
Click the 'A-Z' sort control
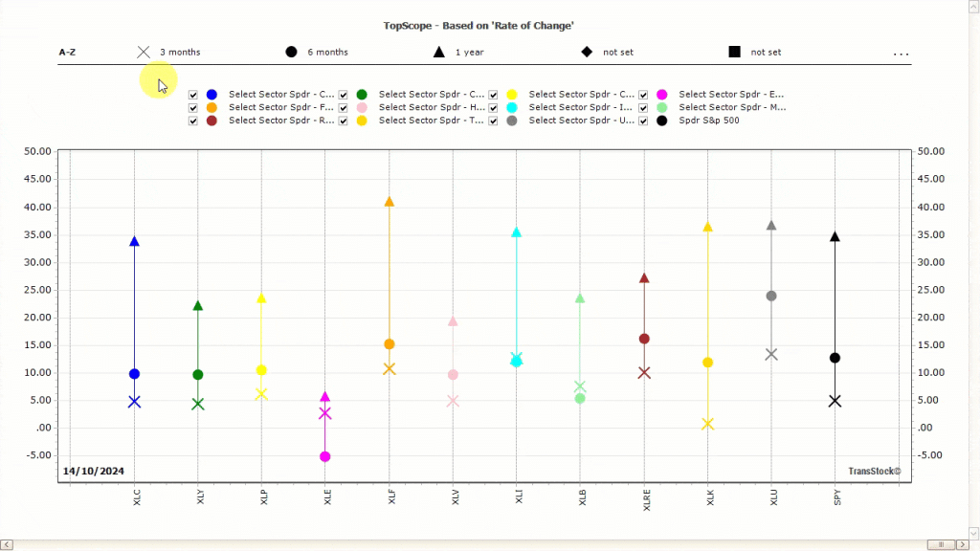point(67,52)
